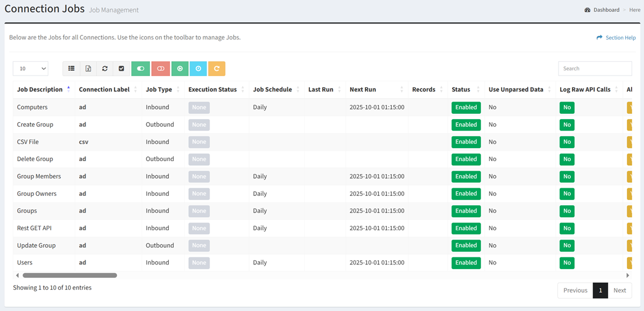The width and height of the screenshot is (644, 311).
Task: Click the green play run-job icon
Action: click(x=180, y=68)
